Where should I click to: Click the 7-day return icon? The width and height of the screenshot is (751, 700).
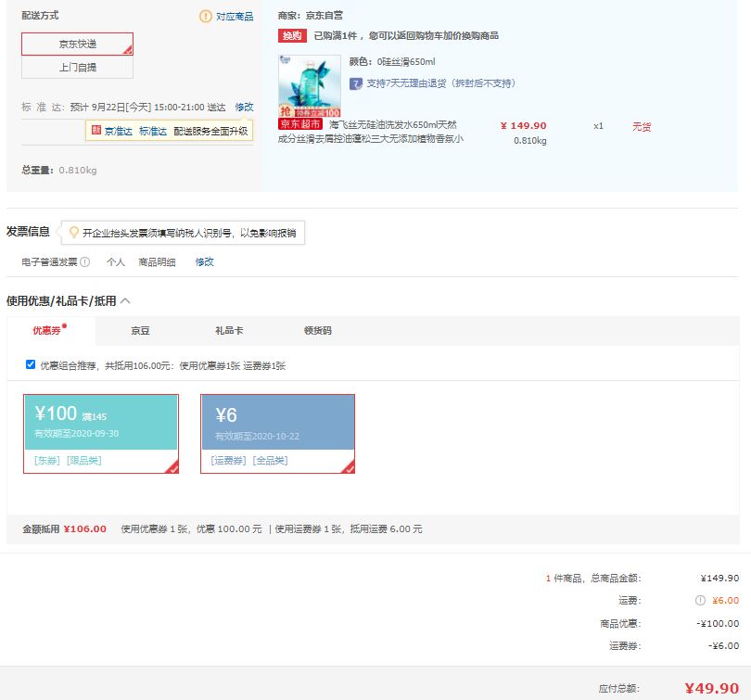[x=356, y=84]
